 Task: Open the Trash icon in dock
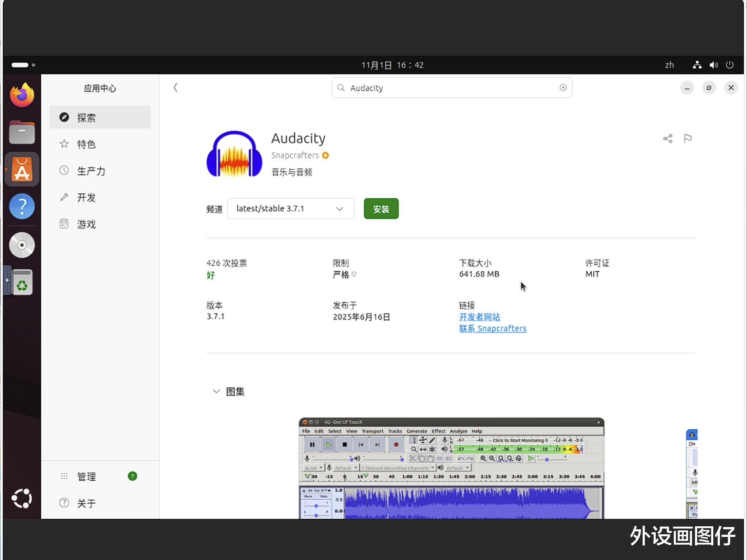(22, 283)
